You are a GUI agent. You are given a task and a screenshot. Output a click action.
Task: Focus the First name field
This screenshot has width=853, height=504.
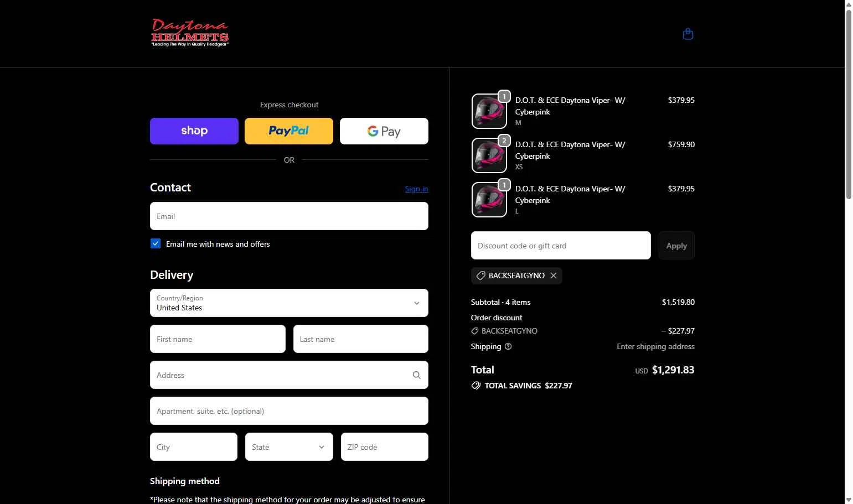pos(218,339)
